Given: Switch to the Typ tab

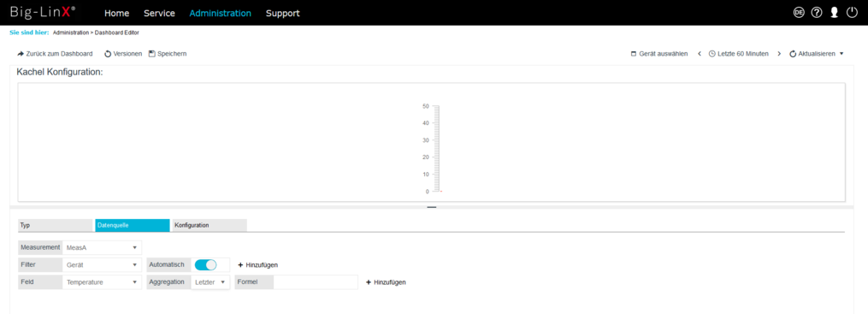Looking at the screenshot, I should coord(55,225).
